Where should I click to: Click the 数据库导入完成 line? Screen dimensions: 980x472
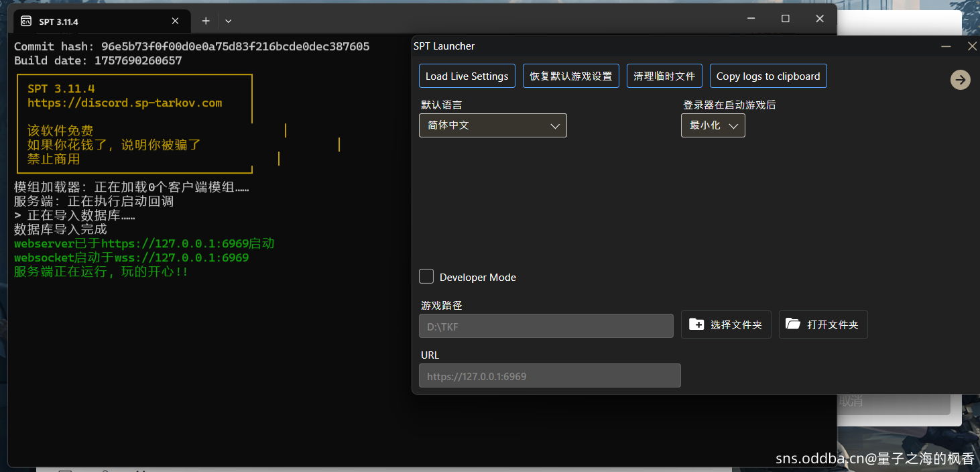[x=60, y=229]
